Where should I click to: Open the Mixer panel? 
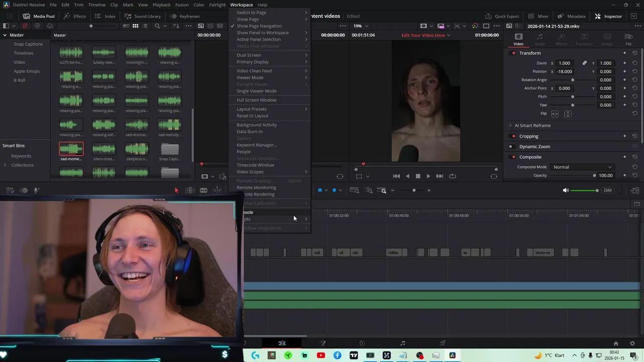[x=538, y=16]
